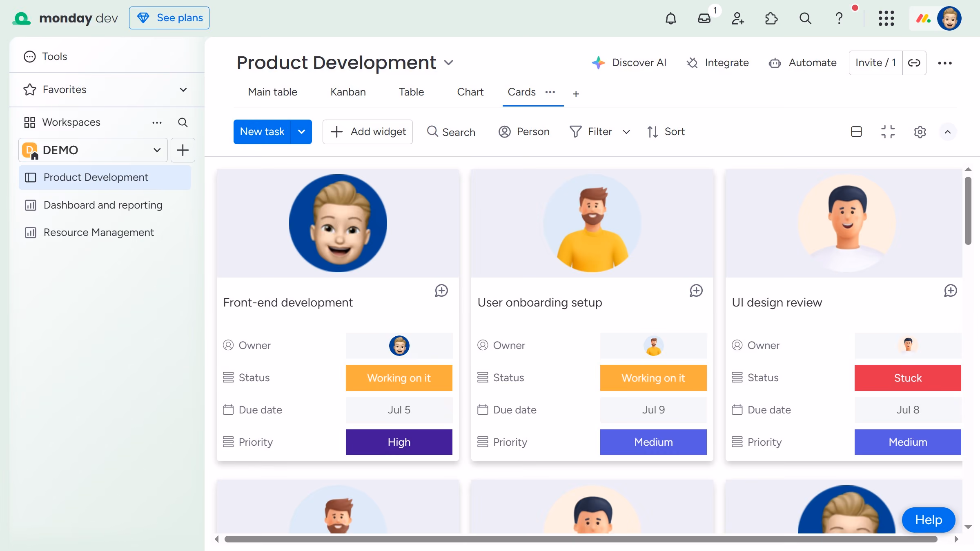The width and height of the screenshot is (980, 551).
Task: Click the collapse fullscreen arrows icon
Action: (888, 131)
